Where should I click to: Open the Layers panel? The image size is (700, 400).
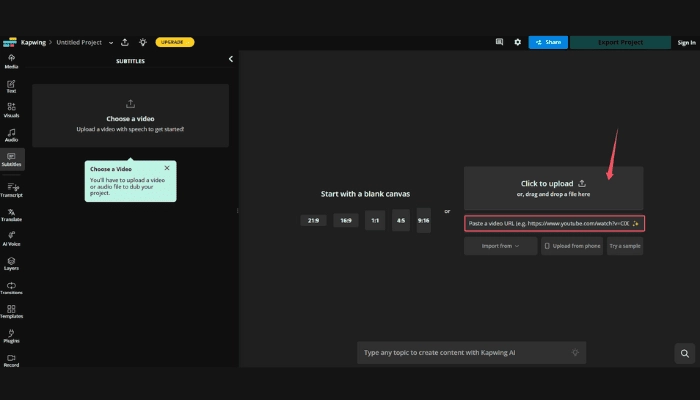[11, 263]
